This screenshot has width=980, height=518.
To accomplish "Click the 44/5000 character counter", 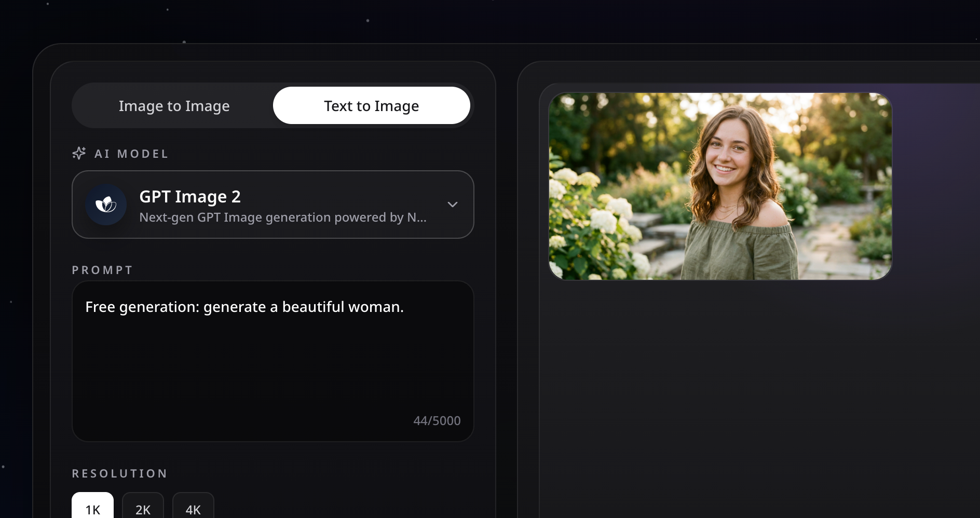I will coord(437,421).
